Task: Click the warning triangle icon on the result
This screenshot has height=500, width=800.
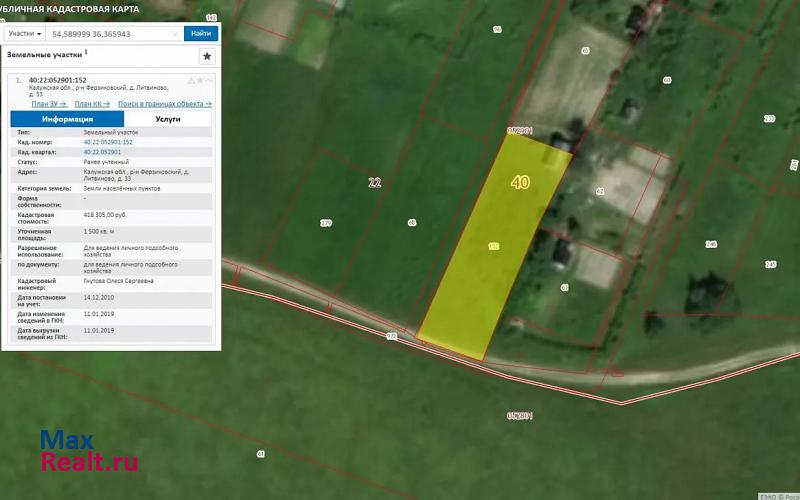Action: (x=191, y=80)
